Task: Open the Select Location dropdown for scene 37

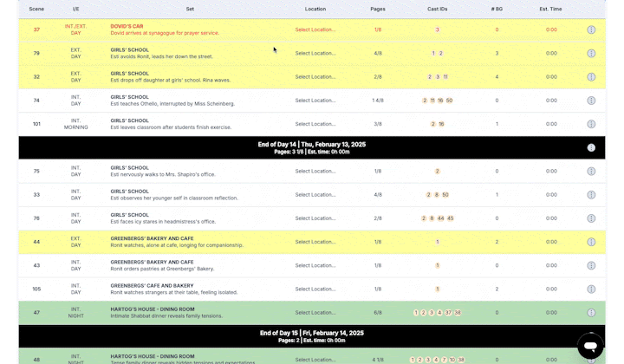Action: (315, 29)
